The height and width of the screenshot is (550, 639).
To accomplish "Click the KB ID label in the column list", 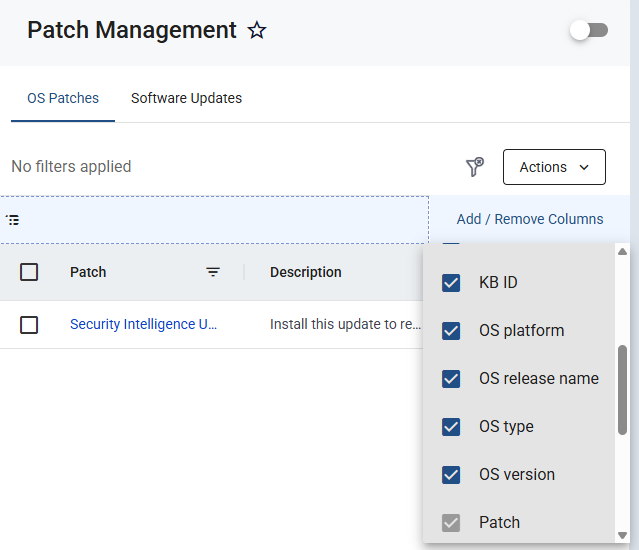I will click(x=498, y=282).
